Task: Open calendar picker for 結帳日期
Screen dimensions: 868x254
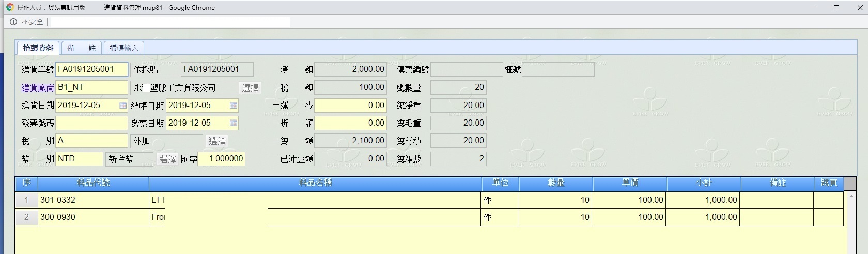Action: point(234,106)
